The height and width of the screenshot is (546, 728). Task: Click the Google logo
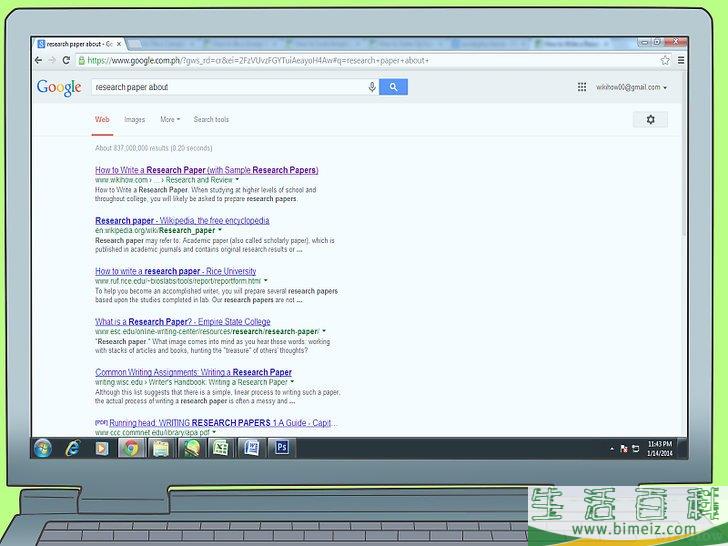coord(59,87)
